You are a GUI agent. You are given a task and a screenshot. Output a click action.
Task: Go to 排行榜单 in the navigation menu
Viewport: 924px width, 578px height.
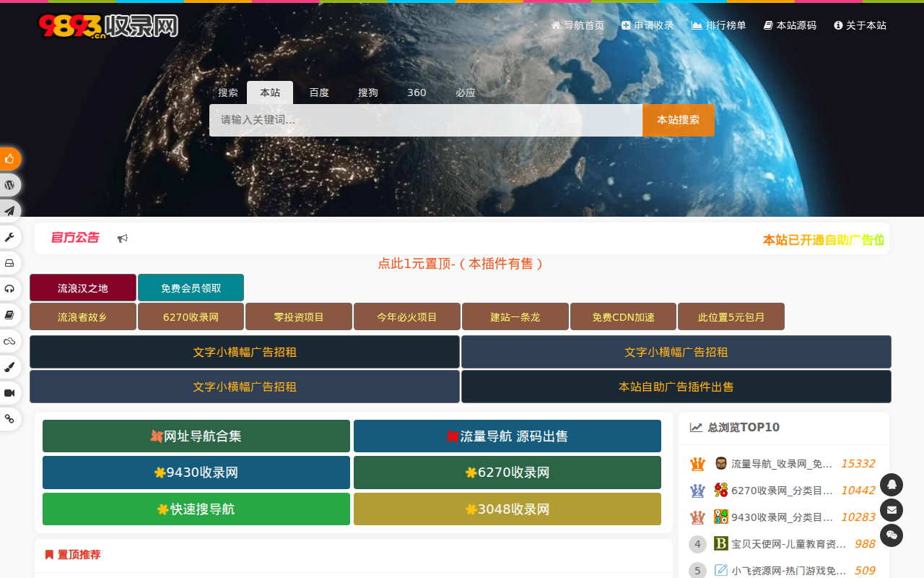[x=718, y=25]
